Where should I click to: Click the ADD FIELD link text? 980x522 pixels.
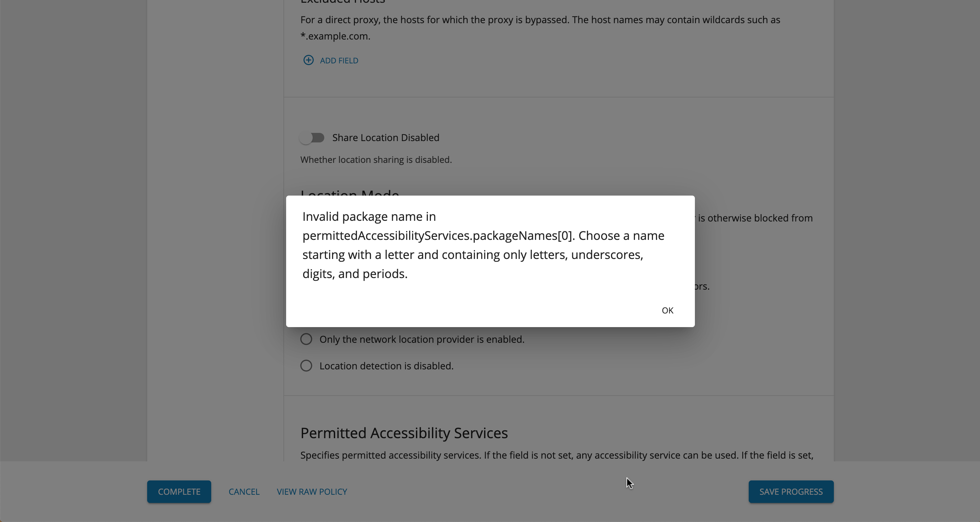click(339, 61)
